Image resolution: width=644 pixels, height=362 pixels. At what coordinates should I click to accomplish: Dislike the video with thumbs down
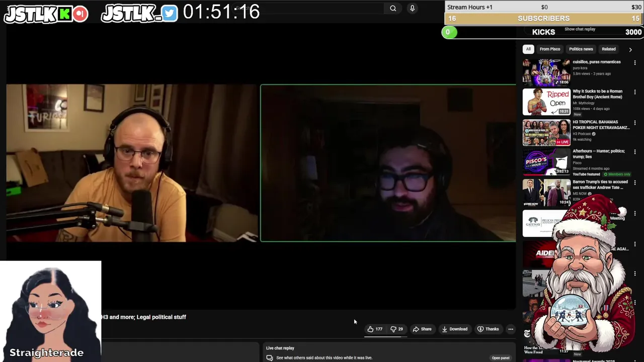[397, 329]
